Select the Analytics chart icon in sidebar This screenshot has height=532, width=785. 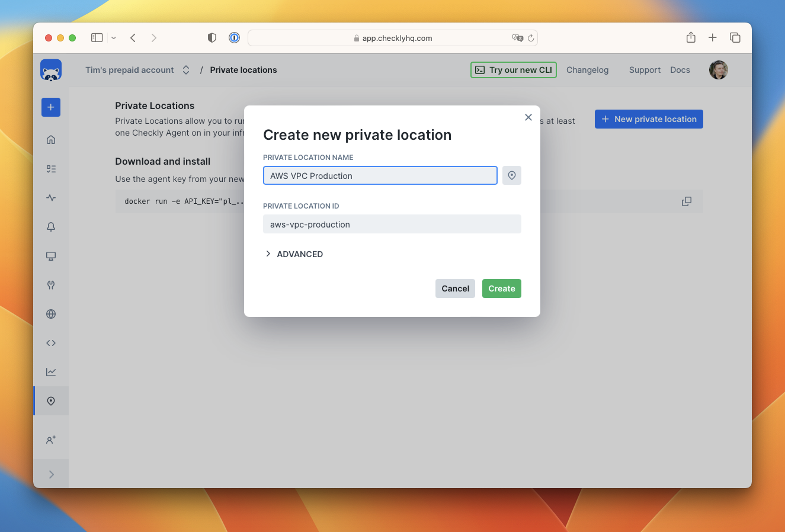point(50,371)
